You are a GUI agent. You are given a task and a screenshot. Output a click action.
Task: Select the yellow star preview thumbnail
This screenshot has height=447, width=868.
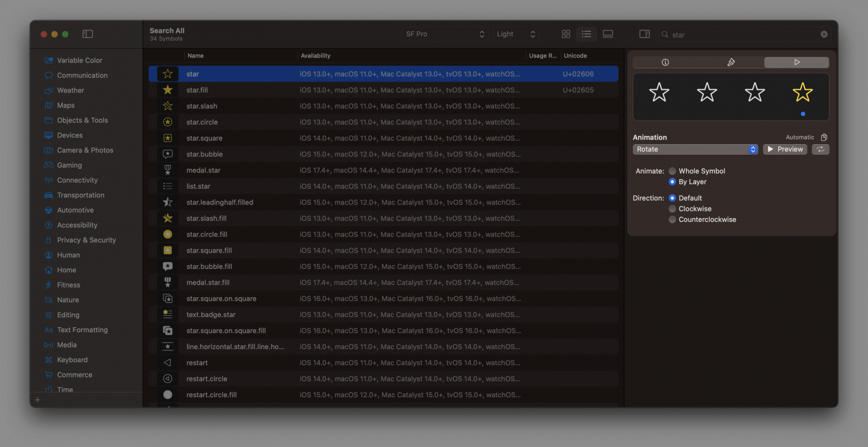point(802,92)
